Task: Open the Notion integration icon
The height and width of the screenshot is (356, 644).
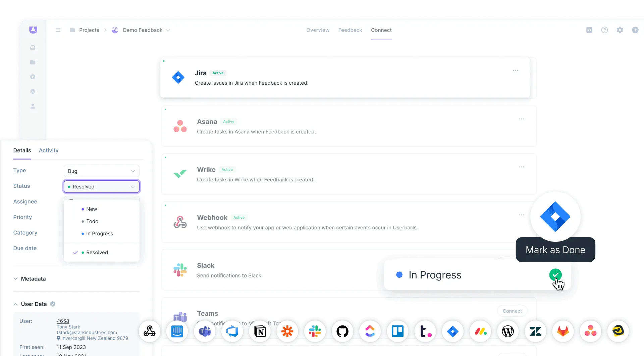Action: click(260, 331)
